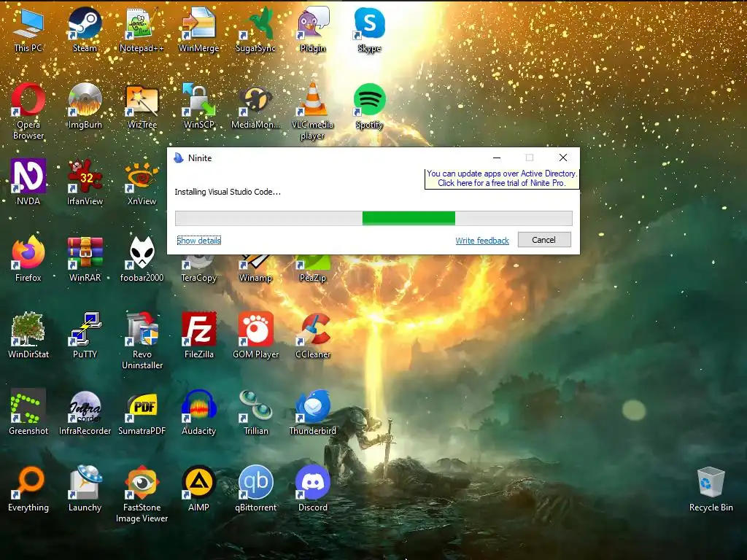Screen dimensions: 747x560
Task: Cancel the Ninite installation
Action: pos(544,239)
